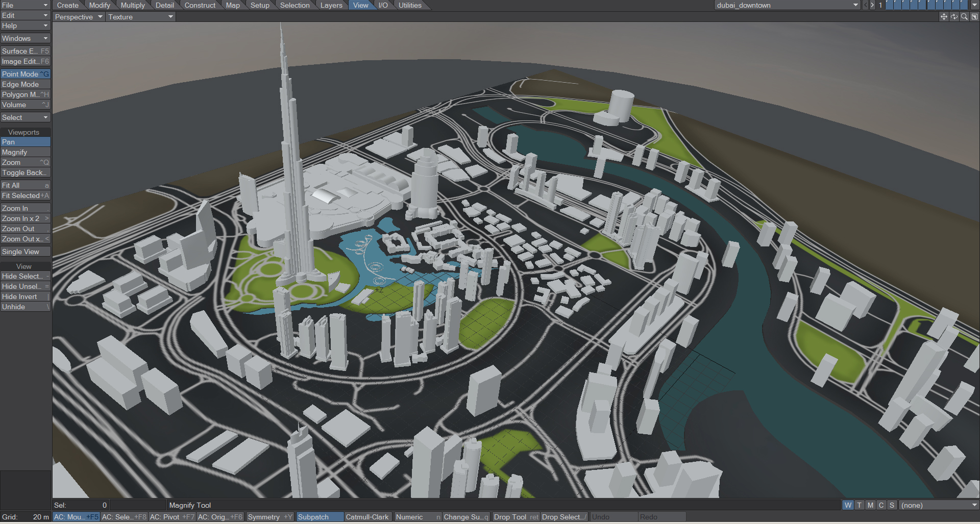Click the maximize viewport icon at top-right
Screen dimensions: 980x524
coord(974,16)
